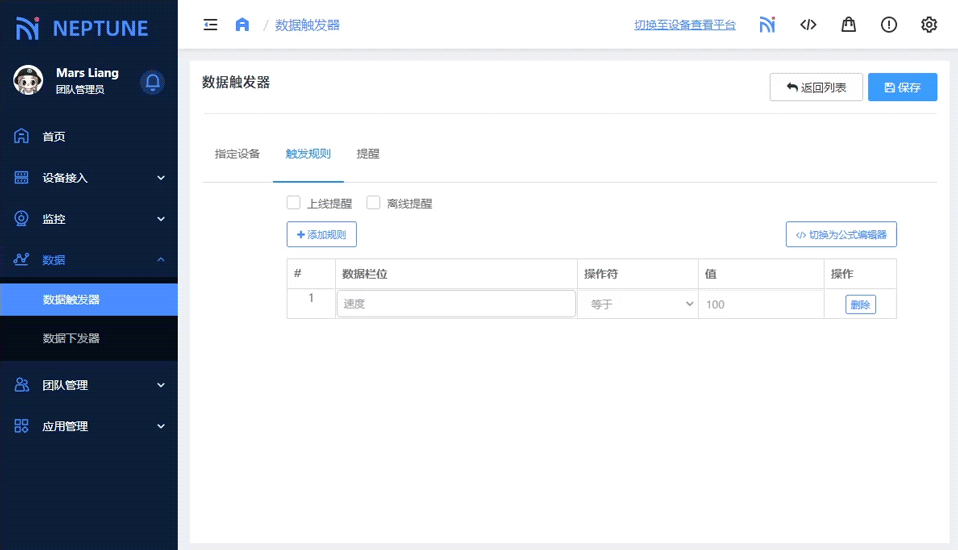Open the 等于 operator dropdown

click(637, 304)
